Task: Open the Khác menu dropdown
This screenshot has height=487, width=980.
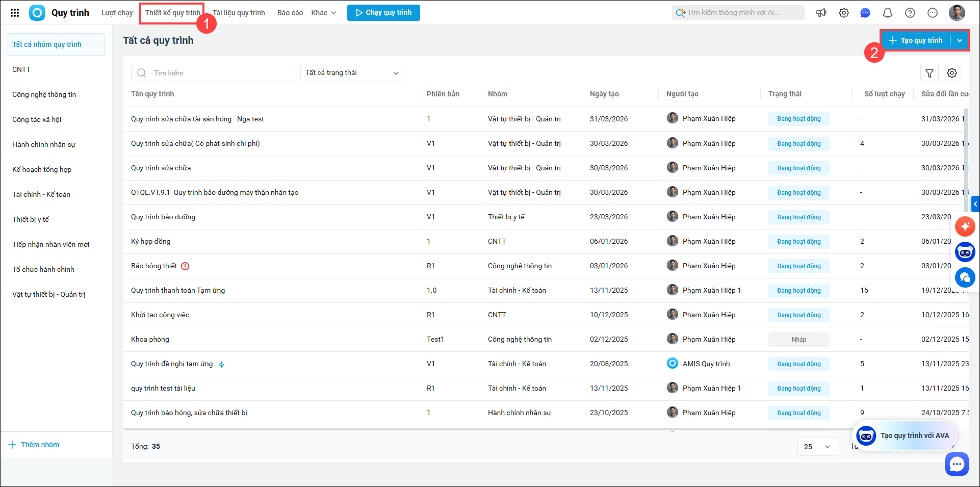Action: pos(324,13)
